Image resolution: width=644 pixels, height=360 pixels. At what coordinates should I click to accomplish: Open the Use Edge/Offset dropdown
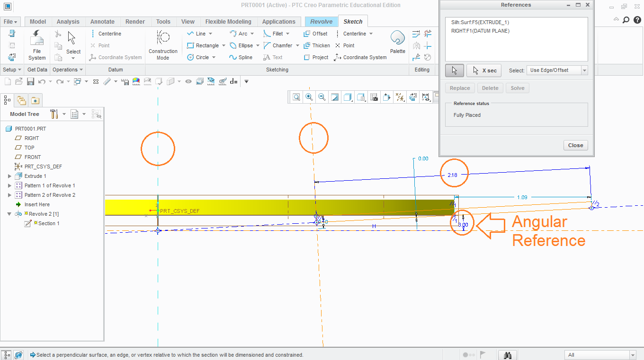[x=557, y=70]
